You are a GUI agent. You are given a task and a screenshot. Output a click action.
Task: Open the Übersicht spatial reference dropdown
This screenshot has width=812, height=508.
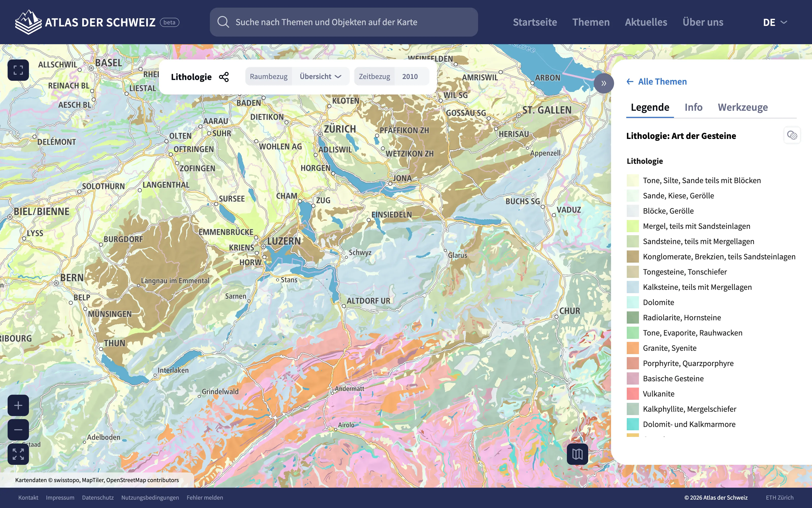320,77
